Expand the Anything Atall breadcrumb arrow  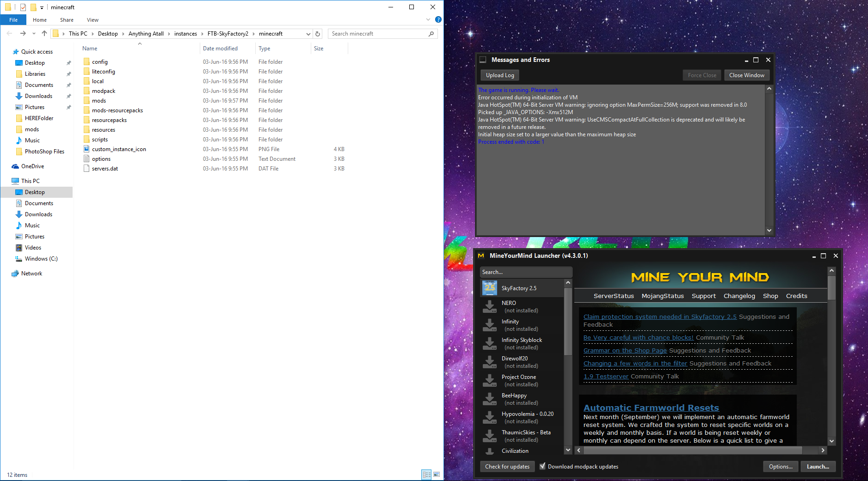click(x=169, y=34)
